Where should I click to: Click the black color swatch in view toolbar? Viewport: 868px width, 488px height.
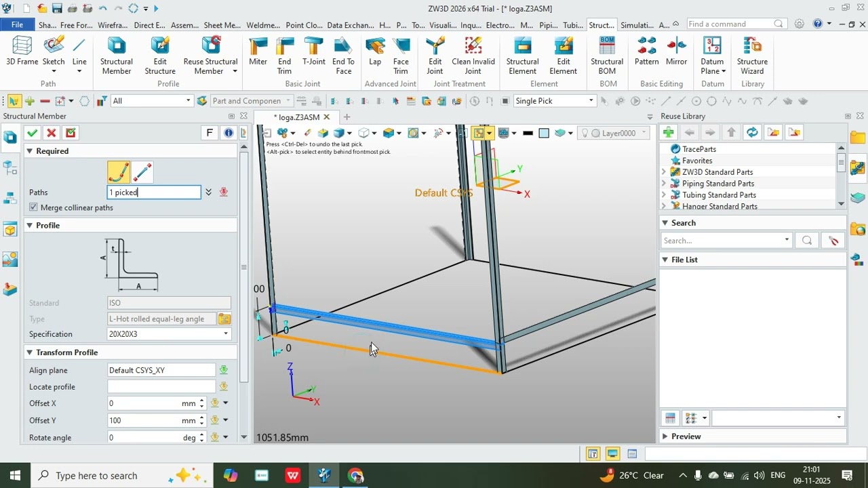[528, 133]
